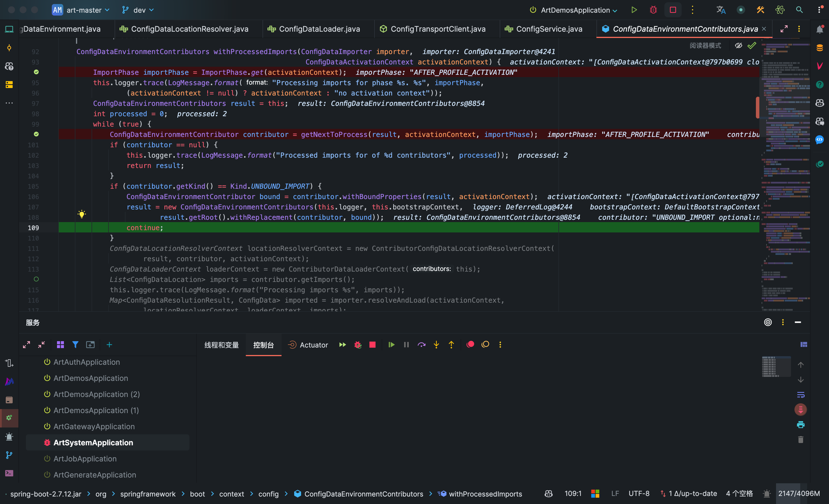Image resolution: width=829 pixels, height=504 pixels.
Task: Open Search Everywhere magnifier icon
Action: click(x=799, y=10)
